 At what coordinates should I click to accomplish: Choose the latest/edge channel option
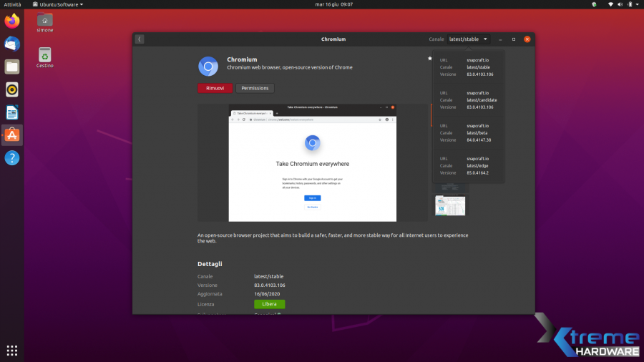(x=468, y=165)
